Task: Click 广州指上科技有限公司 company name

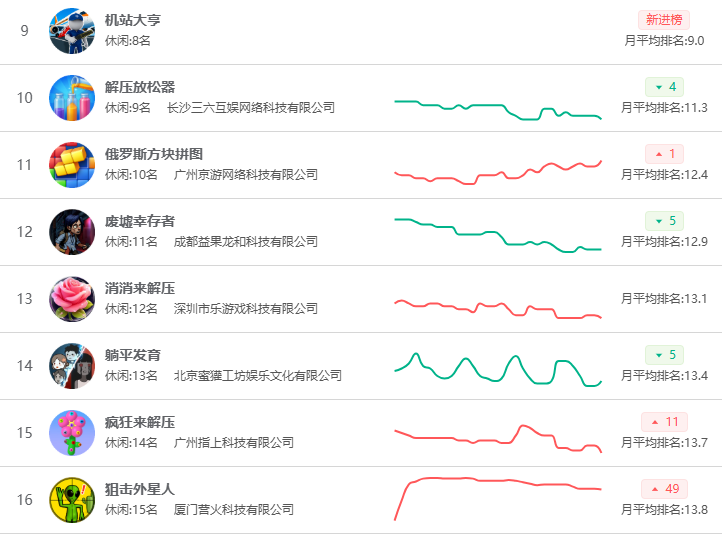Action: click(x=234, y=443)
